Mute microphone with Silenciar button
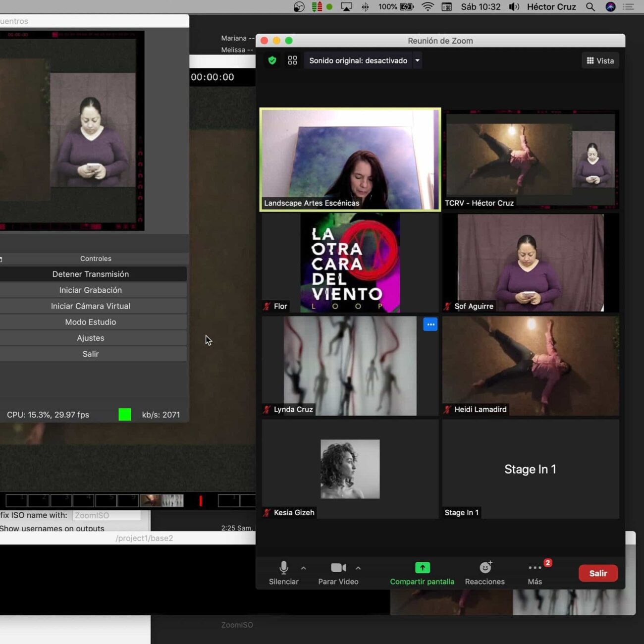Screen dimensions: 644x644 click(283, 568)
